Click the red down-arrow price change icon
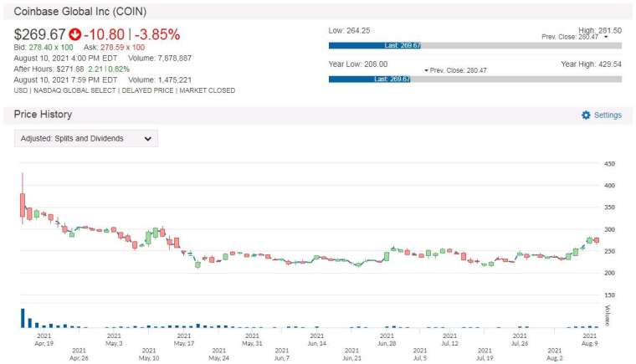Image resolution: width=636 pixels, height=364 pixels. 74,34
